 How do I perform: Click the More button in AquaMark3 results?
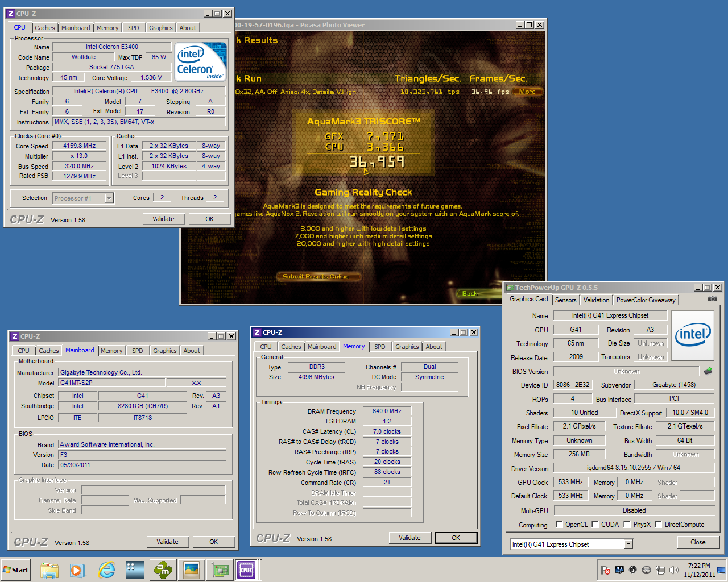pyautogui.click(x=527, y=92)
